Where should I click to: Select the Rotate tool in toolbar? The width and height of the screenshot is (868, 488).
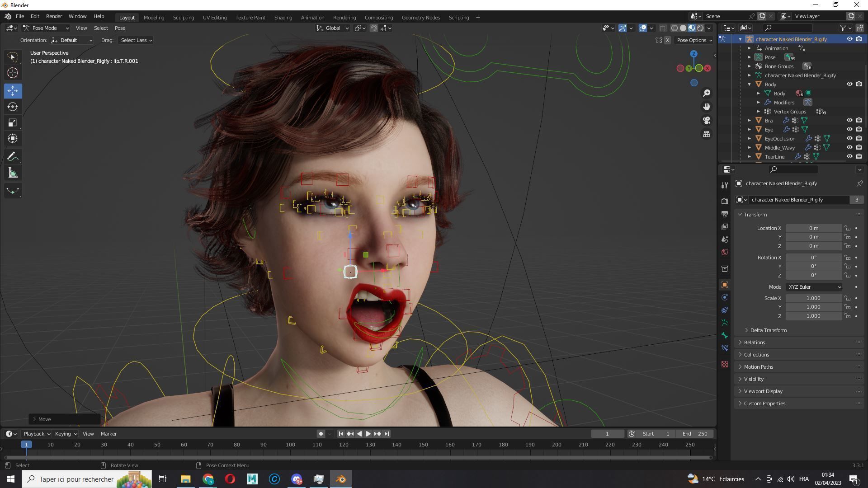13,107
